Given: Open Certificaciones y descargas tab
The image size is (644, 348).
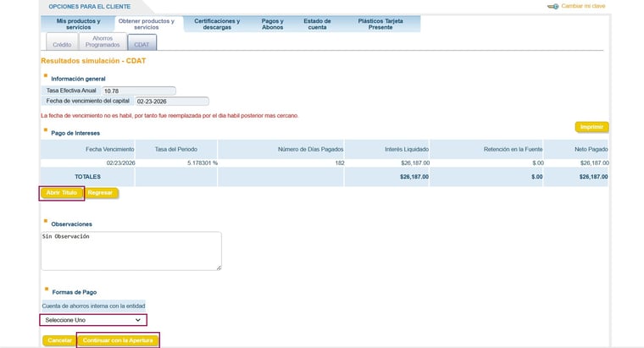Looking at the screenshot, I should click(217, 24).
